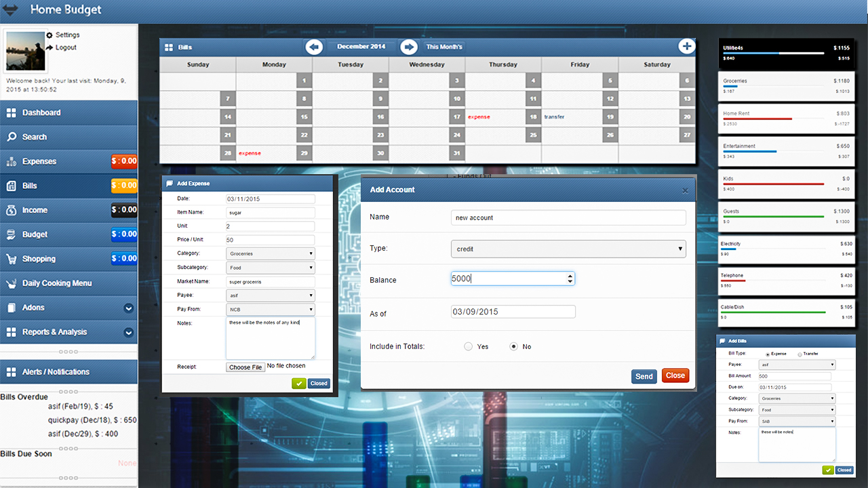Viewport: 868px width, 488px height.
Task: Select Yes for Include in Totals
Action: pyautogui.click(x=468, y=346)
